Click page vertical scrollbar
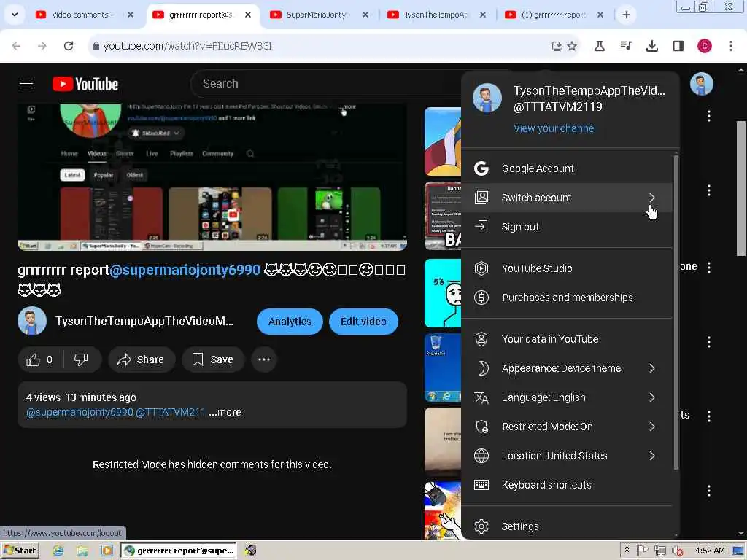The width and height of the screenshot is (747, 560). click(741, 188)
